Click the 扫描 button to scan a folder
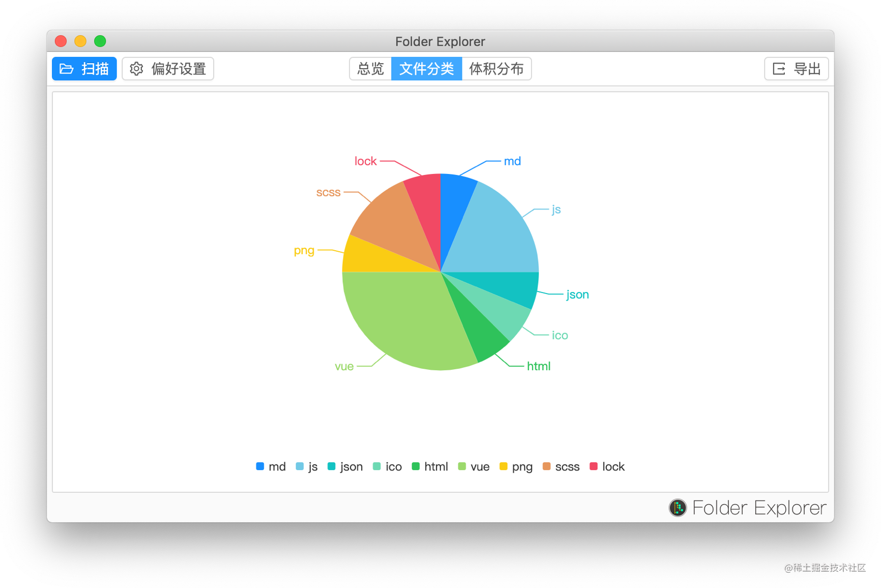881x588 pixels. (x=84, y=69)
